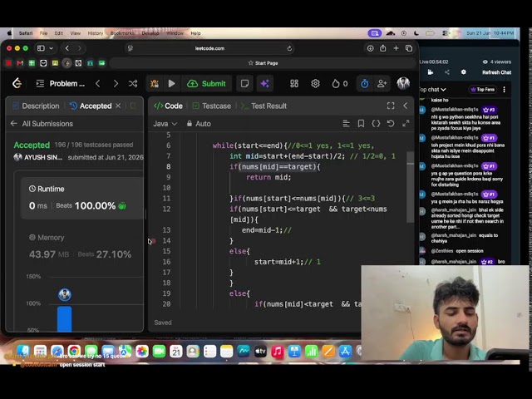Go to next problem arrow
Screen dimensions: 532x399
click(116, 83)
